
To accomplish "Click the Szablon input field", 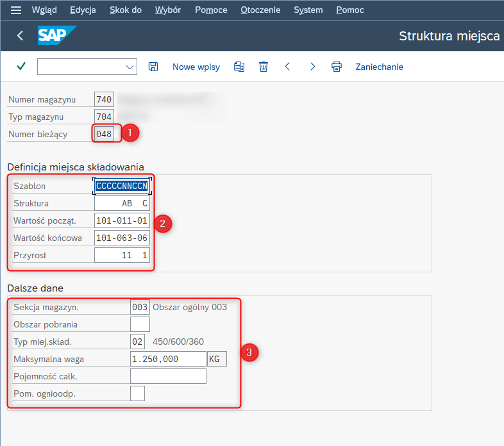I will pos(122,186).
